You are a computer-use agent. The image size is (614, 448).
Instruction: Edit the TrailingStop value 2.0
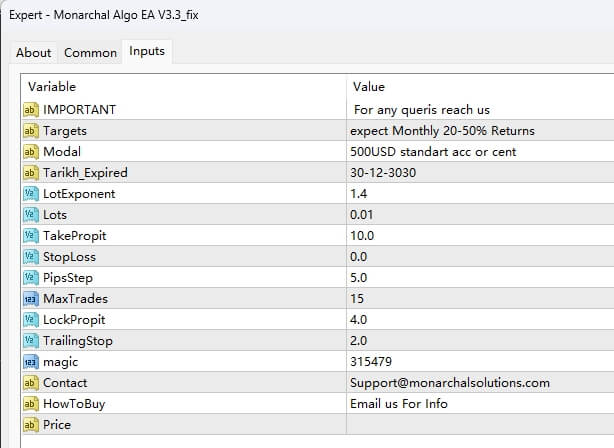tap(359, 341)
